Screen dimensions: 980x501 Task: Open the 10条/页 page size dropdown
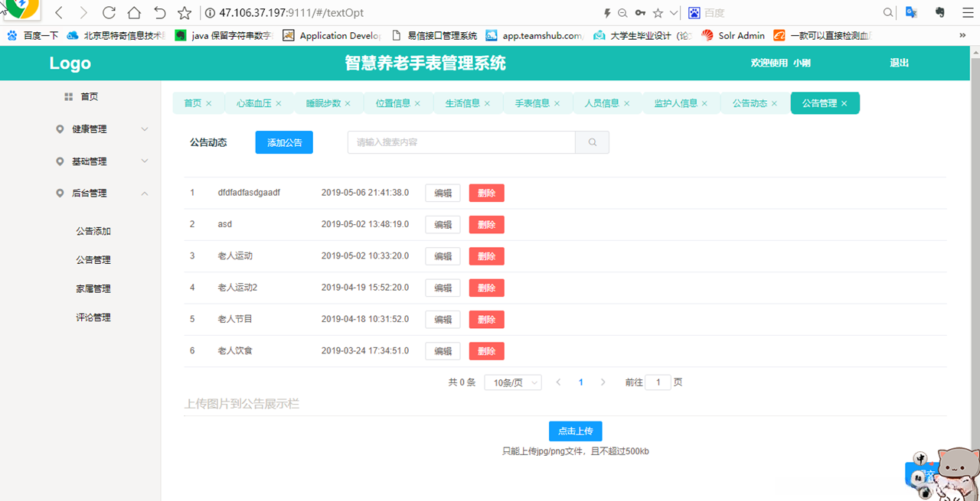pos(512,382)
